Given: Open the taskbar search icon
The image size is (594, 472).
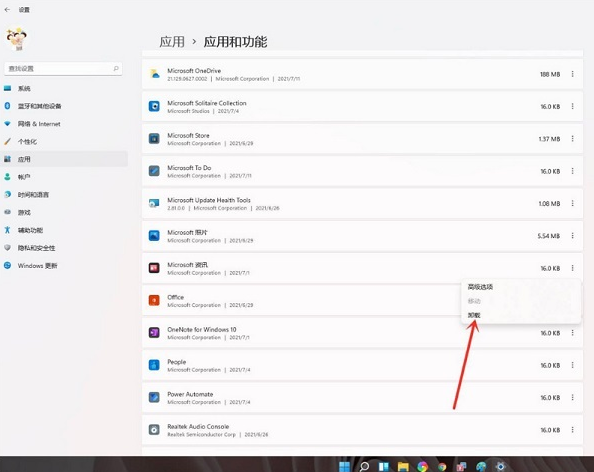Looking at the screenshot, I should pyautogui.click(x=364, y=466).
